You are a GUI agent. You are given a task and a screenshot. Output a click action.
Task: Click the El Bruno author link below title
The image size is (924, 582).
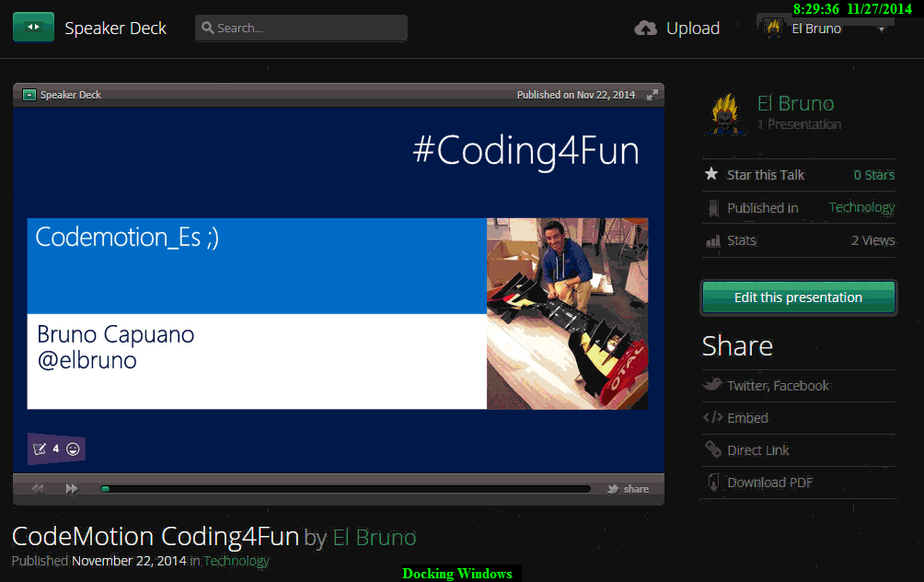tap(374, 537)
